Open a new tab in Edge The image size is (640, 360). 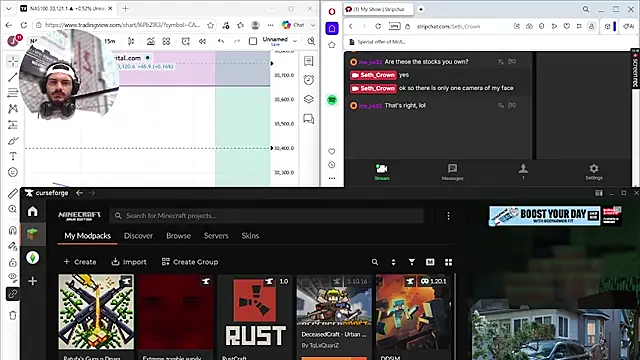point(125,8)
